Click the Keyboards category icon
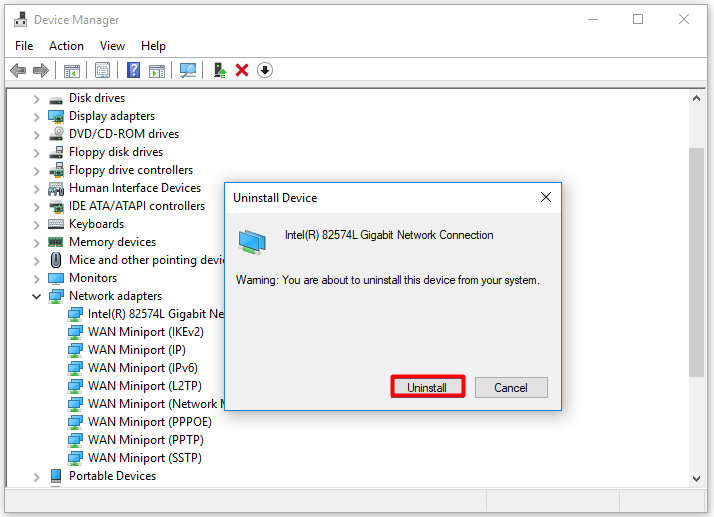Screen dimensions: 714x517 click(56, 224)
